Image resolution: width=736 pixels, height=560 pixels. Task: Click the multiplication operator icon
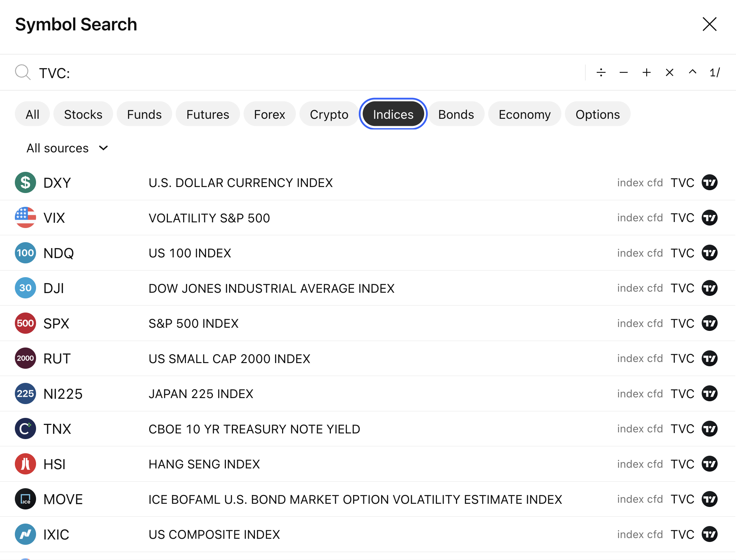(670, 72)
